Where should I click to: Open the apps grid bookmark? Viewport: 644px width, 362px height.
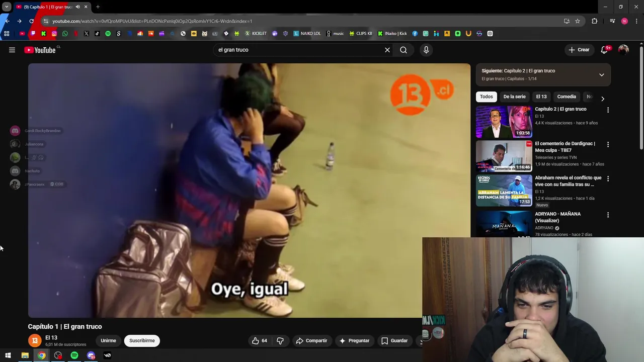pos(7,34)
